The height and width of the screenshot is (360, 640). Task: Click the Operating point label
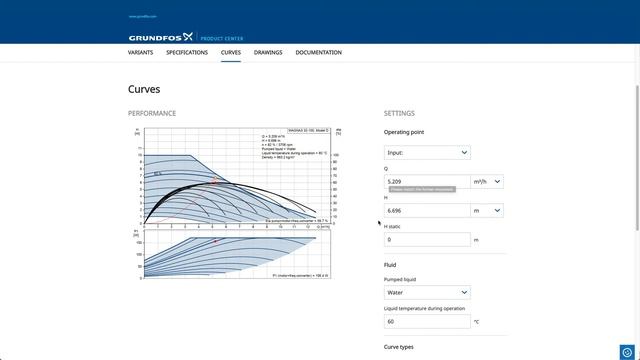(404, 132)
